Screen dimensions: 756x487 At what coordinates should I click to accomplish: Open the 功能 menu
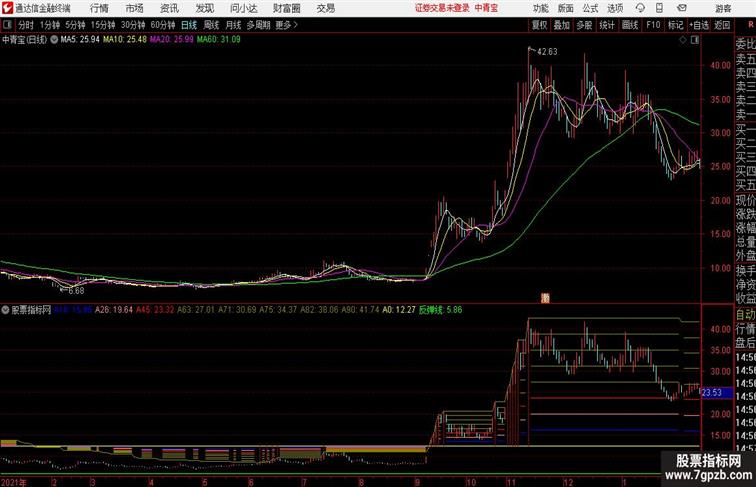(x=540, y=8)
